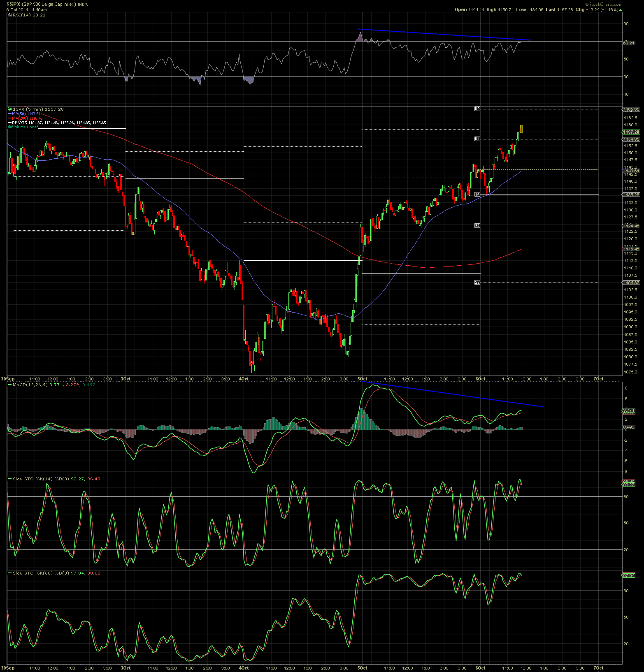Image resolution: width=644 pixels, height=672 pixels.
Task: Select the P pivot point marker
Action: (477, 194)
